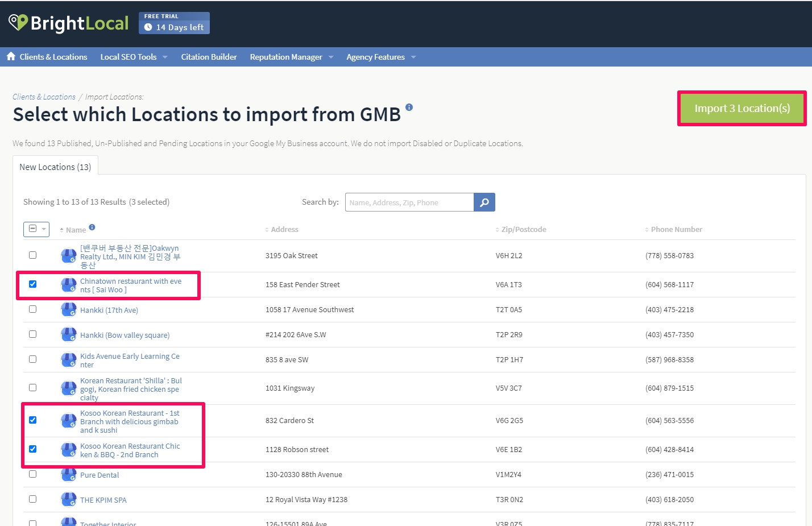
Task: Click the home icon beside Clients & Locations
Action: (11, 56)
